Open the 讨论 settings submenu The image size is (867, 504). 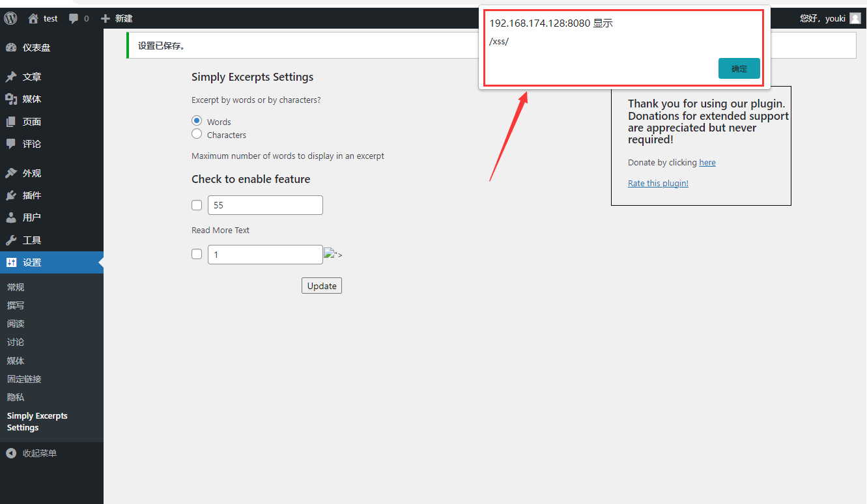[x=16, y=342]
